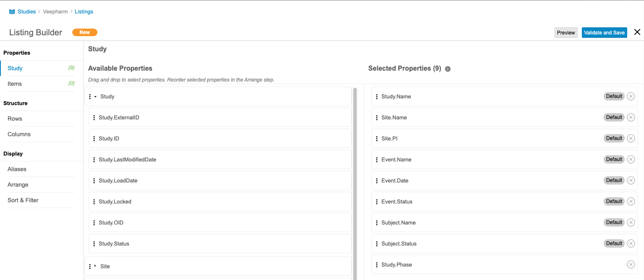
Task: Close the Listing Builder
Action: click(x=637, y=32)
